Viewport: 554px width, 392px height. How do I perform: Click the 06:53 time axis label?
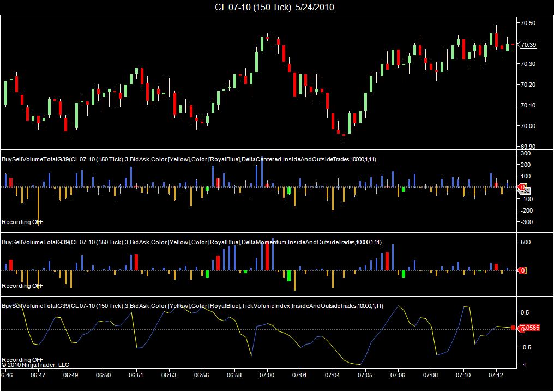coord(168,375)
